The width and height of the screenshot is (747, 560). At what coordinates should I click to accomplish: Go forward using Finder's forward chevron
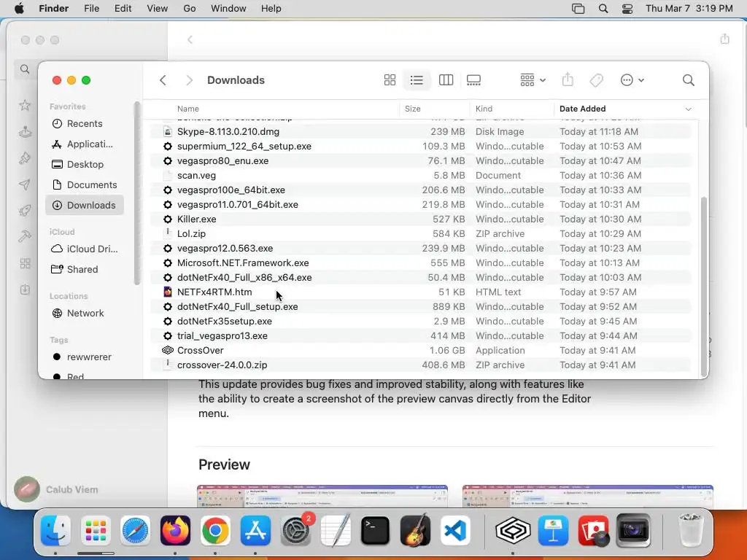pyautogui.click(x=189, y=80)
